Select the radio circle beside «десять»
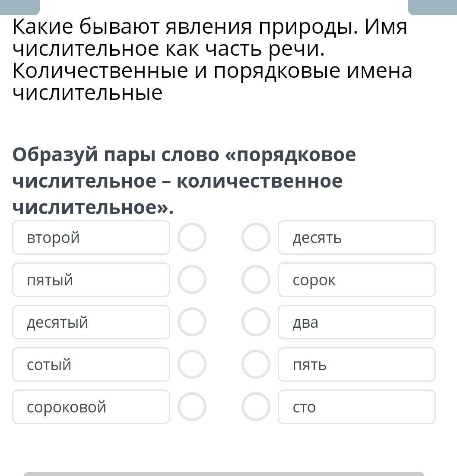The width and height of the screenshot is (457, 476). tap(256, 237)
